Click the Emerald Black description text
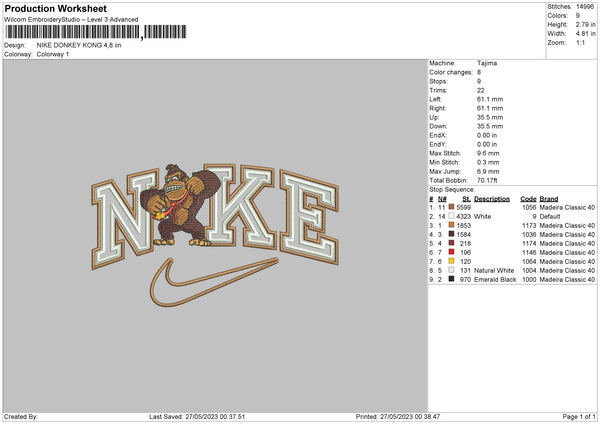The image size is (600, 424). click(495, 279)
